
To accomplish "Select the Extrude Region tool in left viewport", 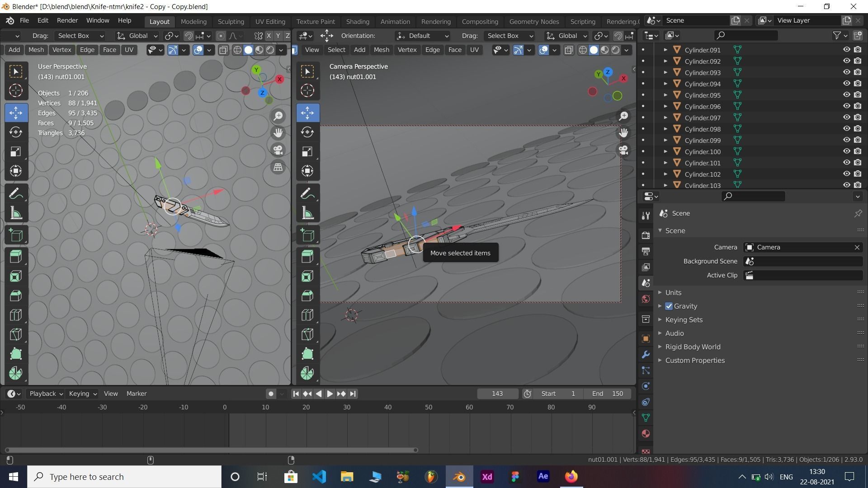I will [16, 257].
